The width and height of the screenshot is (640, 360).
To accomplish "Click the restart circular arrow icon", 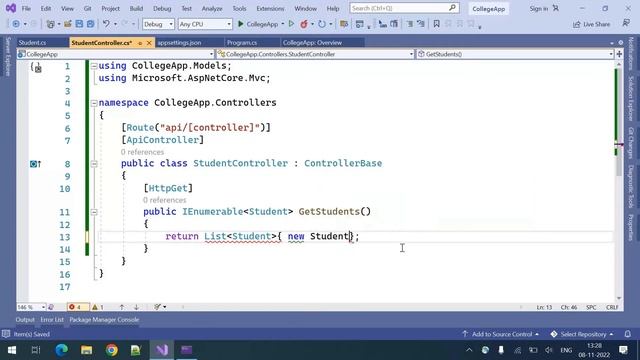I will 322,24.
